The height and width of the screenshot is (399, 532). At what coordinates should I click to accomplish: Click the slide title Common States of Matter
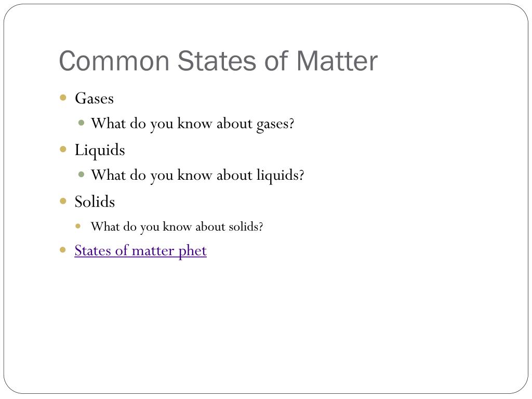tap(218, 61)
